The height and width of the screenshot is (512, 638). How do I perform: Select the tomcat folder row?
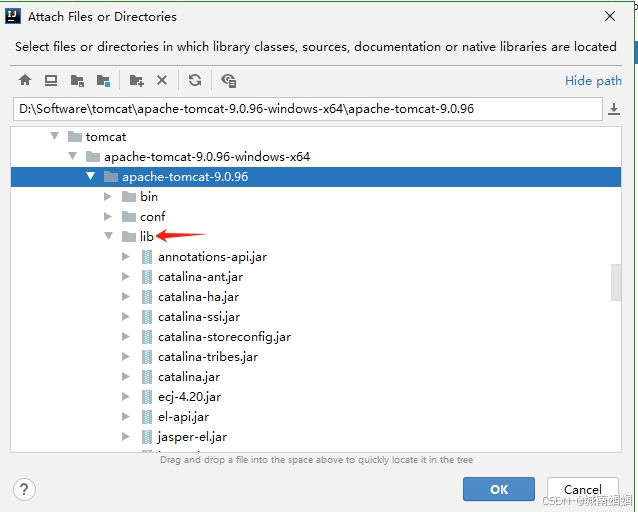(316, 136)
